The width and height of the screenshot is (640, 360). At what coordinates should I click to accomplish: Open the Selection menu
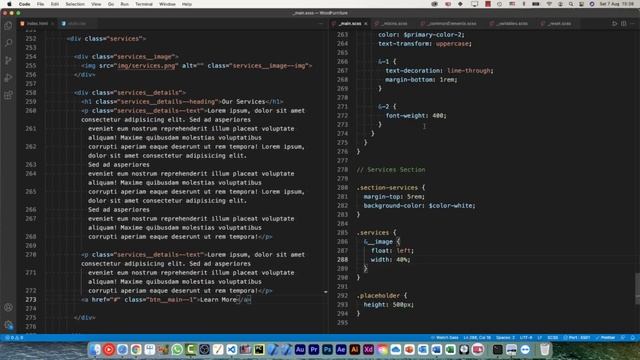(75, 4)
